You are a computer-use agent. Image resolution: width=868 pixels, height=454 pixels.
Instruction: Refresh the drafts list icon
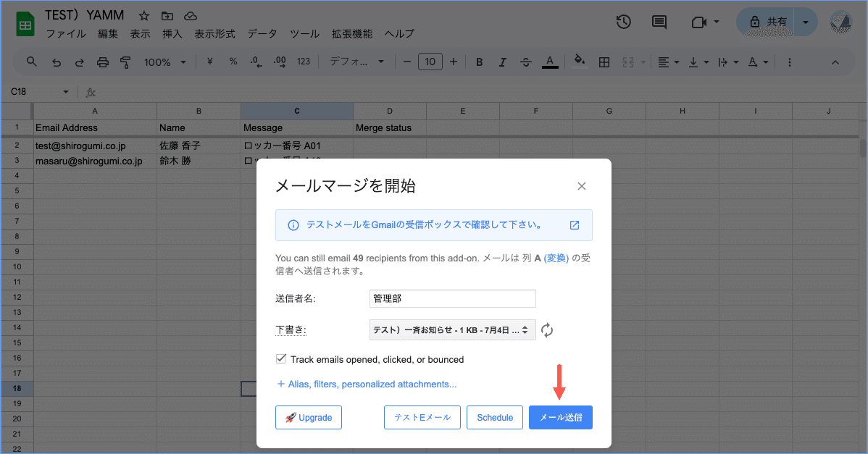pos(547,330)
